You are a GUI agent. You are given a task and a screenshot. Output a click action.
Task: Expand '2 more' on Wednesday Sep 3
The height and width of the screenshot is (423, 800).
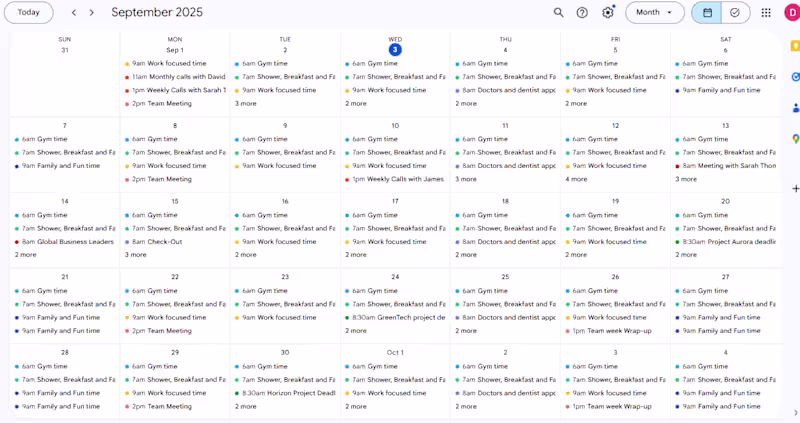pyautogui.click(x=356, y=104)
